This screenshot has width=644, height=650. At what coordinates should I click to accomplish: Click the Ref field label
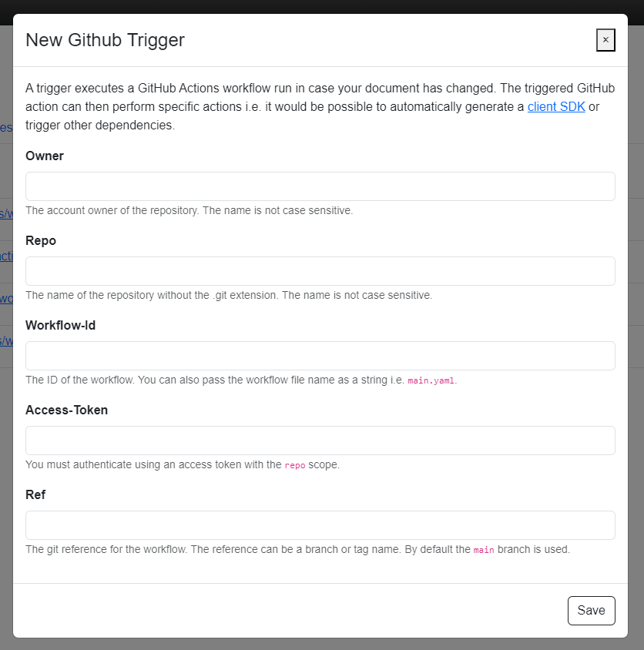35,494
